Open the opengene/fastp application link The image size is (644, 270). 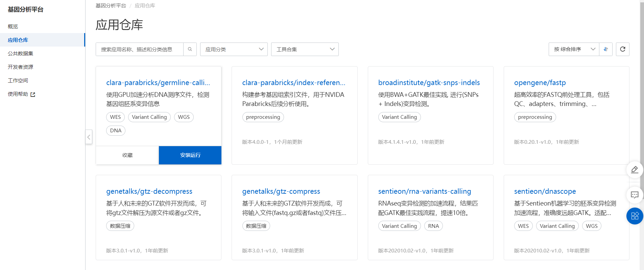pos(540,83)
